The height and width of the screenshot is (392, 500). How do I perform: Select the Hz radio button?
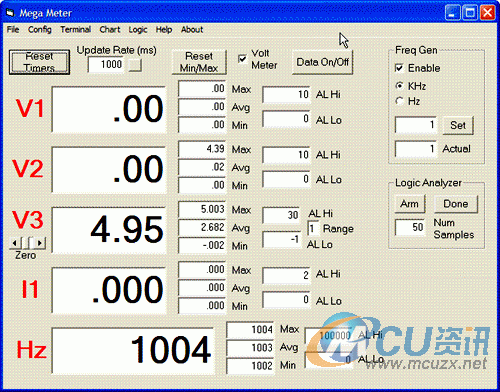(399, 101)
